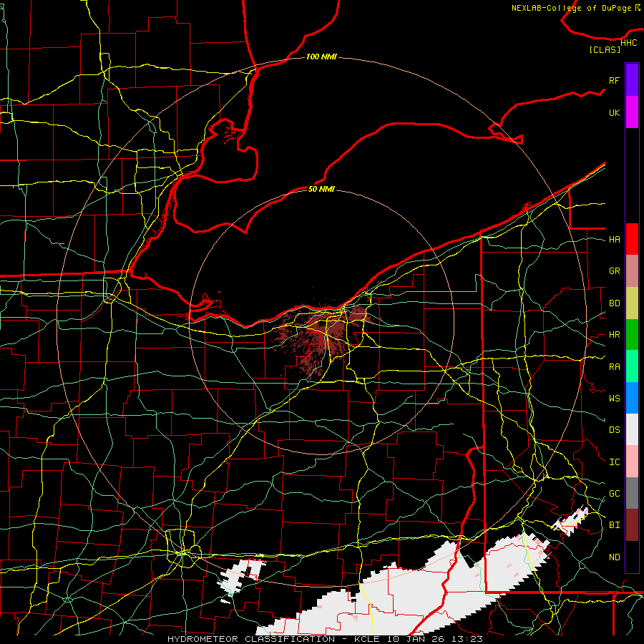
Task: Click the 100 NMI range ring label
Action: [x=321, y=57]
